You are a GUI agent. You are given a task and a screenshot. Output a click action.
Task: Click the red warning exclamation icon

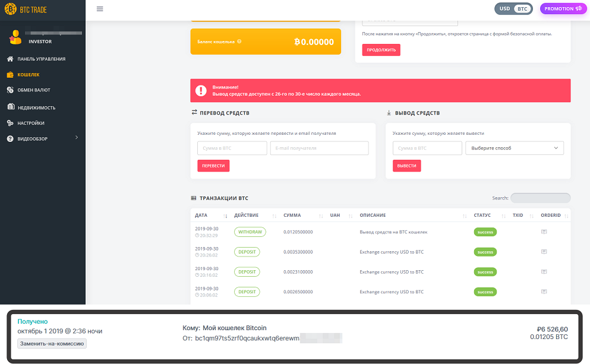click(201, 90)
